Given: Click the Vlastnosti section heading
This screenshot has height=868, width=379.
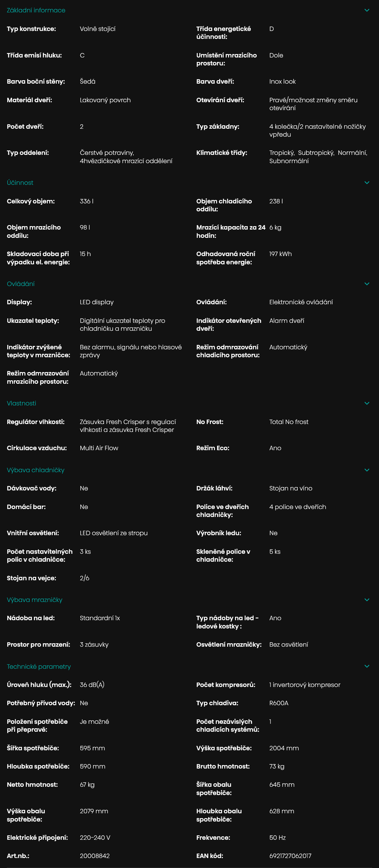Looking at the screenshot, I should point(21,403).
